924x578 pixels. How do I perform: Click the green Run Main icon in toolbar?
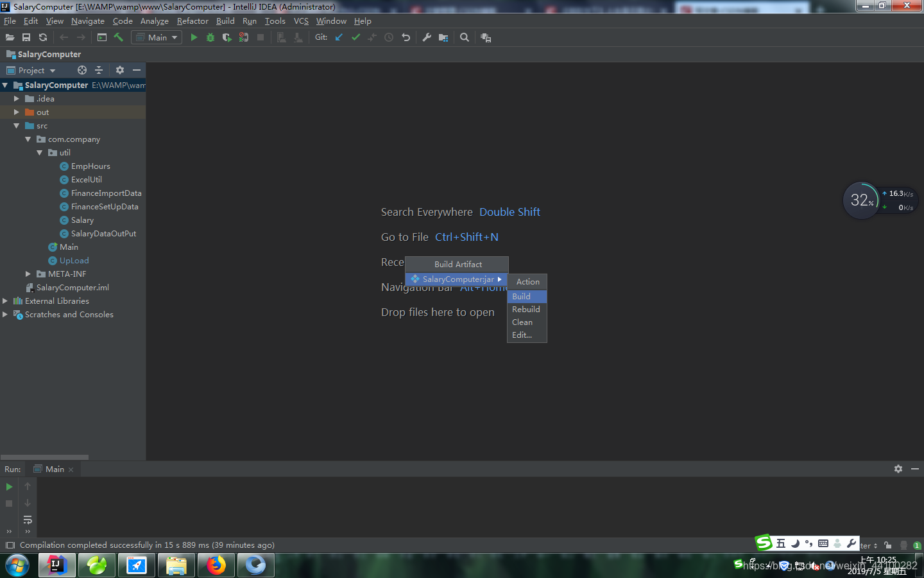coord(194,37)
